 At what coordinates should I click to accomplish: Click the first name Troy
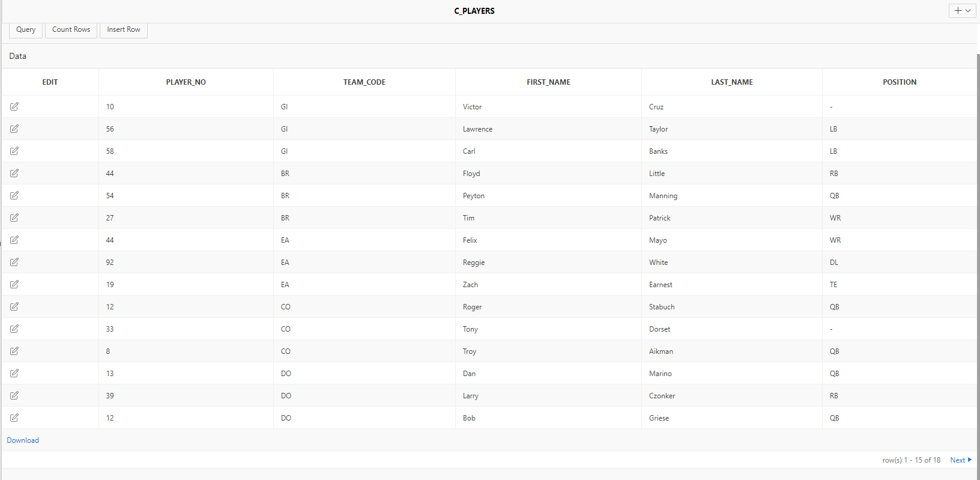pos(470,351)
